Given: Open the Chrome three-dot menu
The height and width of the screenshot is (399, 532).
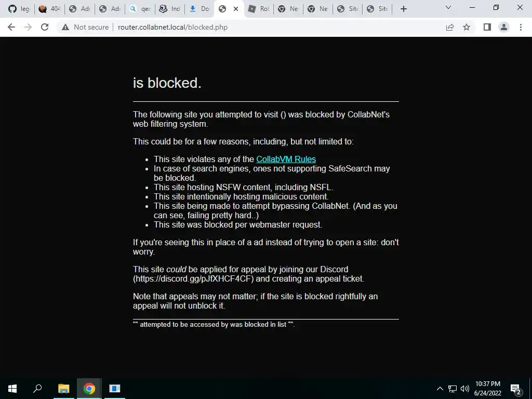Looking at the screenshot, I should [521, 27].
